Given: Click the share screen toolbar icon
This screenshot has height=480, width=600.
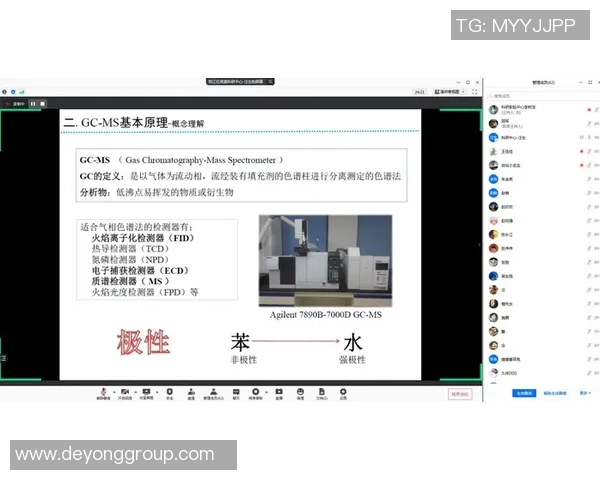Looking at the screenshot, I should (x=146, y=393).
